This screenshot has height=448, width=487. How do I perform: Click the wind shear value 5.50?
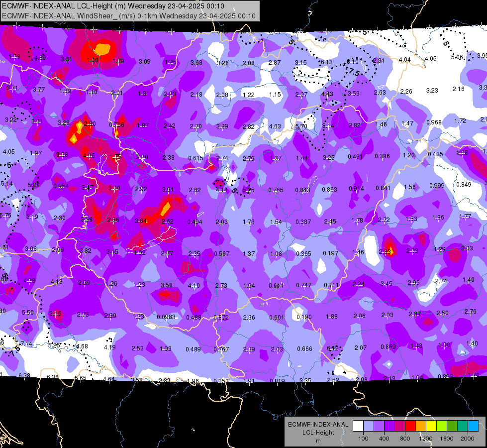coord(28,312)
